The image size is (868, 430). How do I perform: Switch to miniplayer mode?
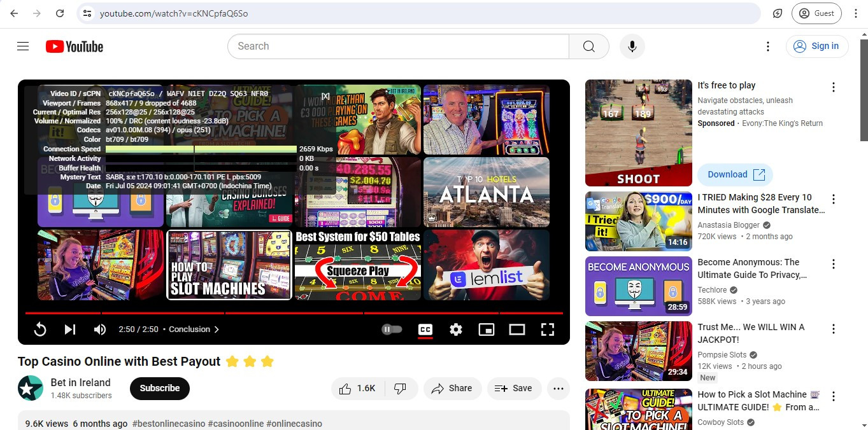[x=487, y=329]
